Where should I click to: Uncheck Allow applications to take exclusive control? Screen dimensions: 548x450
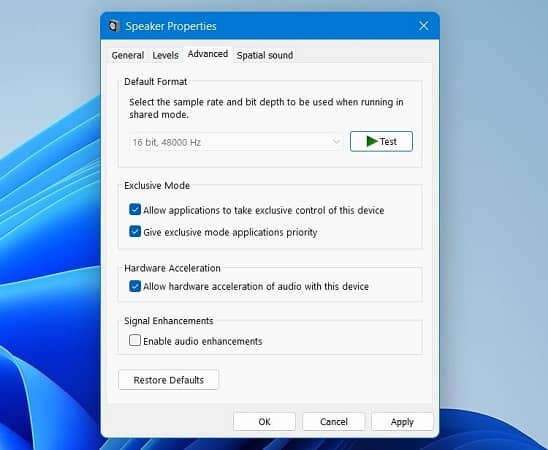135,210
